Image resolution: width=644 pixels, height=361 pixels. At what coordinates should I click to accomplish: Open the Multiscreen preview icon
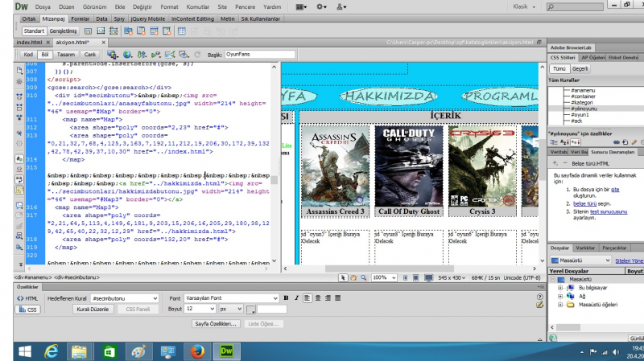[112, 55]
